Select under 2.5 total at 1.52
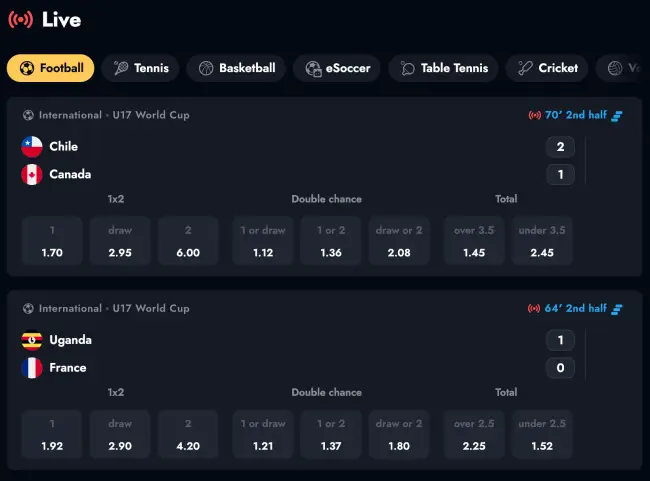The height and width of the screenshot is (481, 650). click(542, 435)
